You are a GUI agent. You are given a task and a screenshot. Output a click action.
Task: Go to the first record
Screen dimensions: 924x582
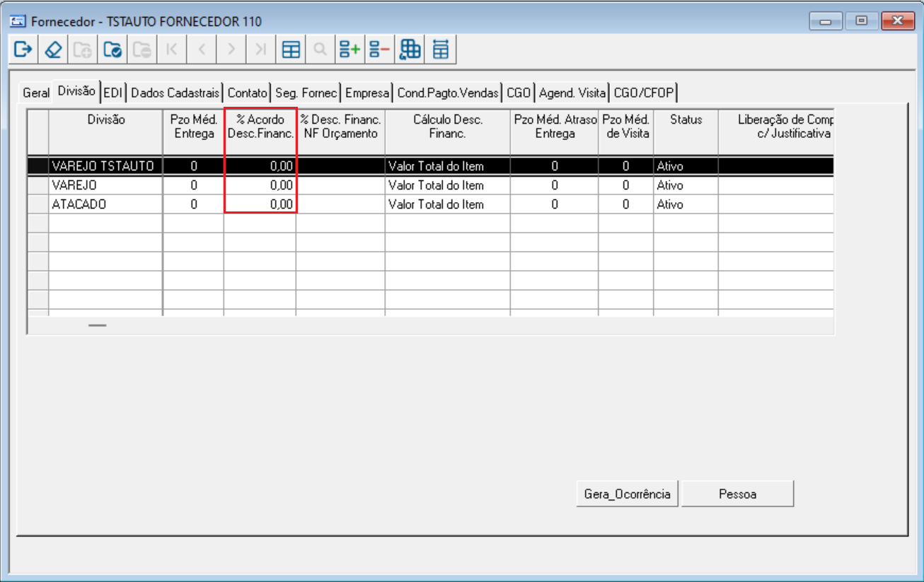pos(172,50)
